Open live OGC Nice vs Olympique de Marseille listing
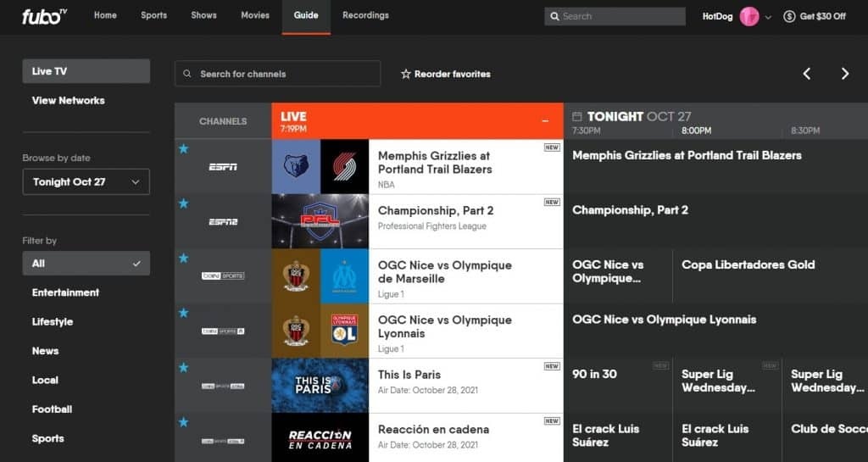 pos(466,276)
